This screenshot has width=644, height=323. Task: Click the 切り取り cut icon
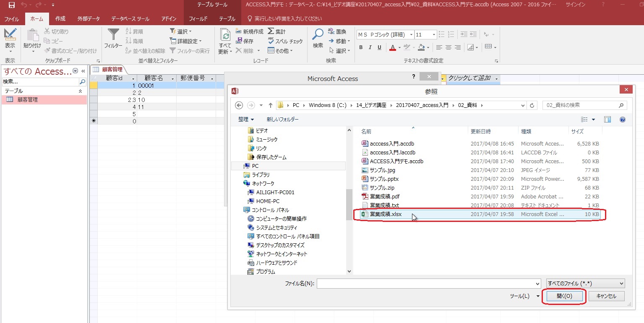48,31
